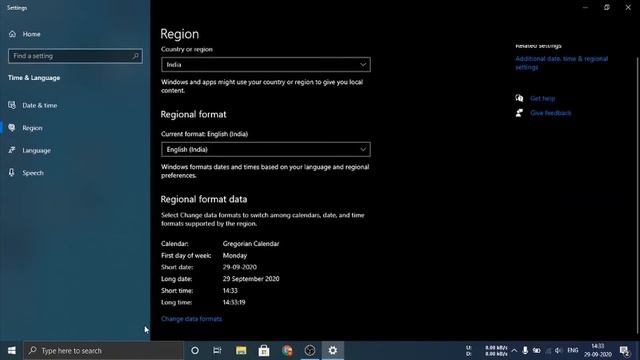The image size is (640, 360).
Task: Click the network speed meter on taskbar
Action: point(487,351)
